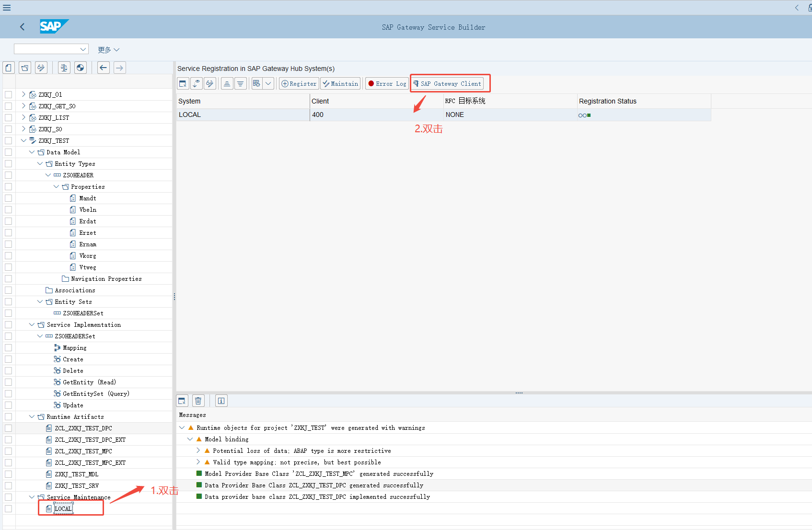Check the box beside ZXKJ_01
The height and width of the screenshot is (530, 812).
coord(9,95)
